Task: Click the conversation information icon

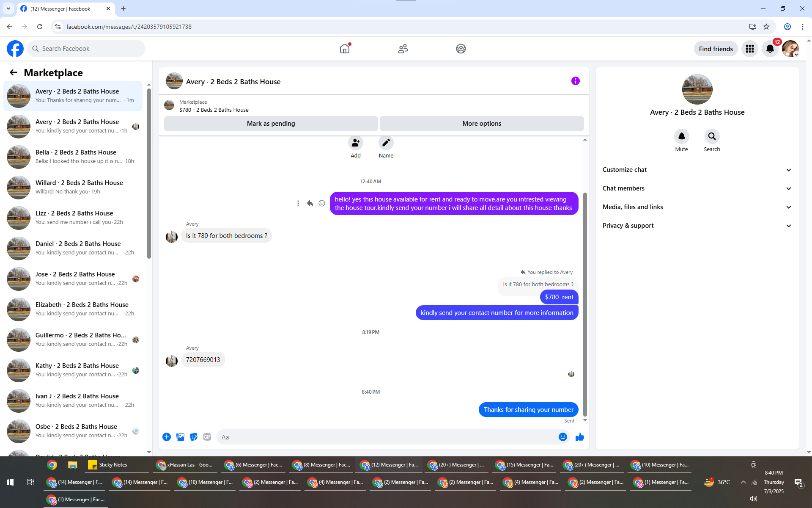Action: coord(575,81)
